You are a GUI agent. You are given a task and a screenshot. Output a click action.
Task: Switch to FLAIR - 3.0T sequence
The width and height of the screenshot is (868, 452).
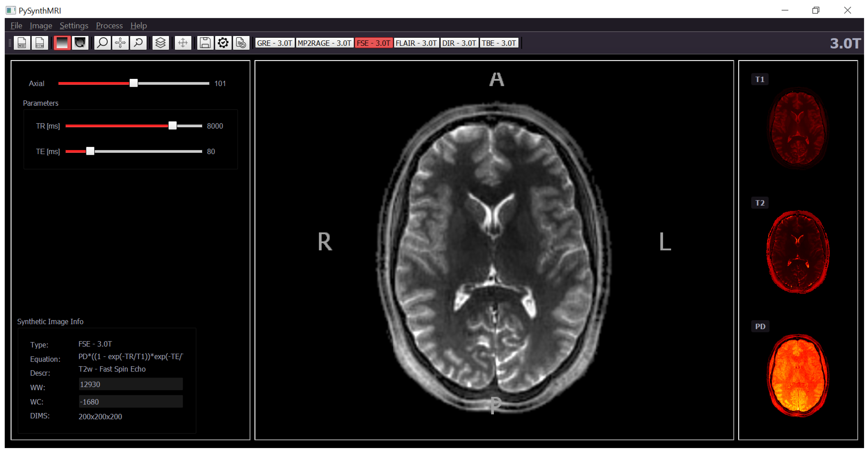tap(416, 43)
